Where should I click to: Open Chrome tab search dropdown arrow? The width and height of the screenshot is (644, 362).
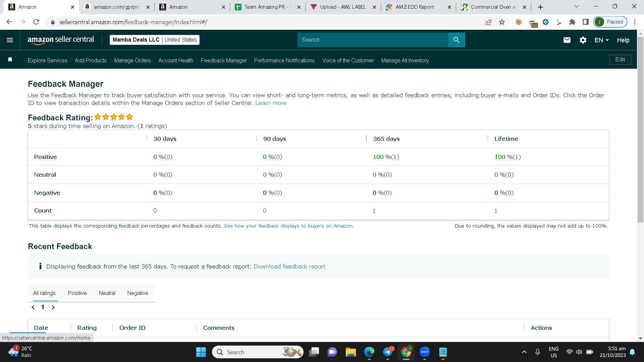[577, 7]
